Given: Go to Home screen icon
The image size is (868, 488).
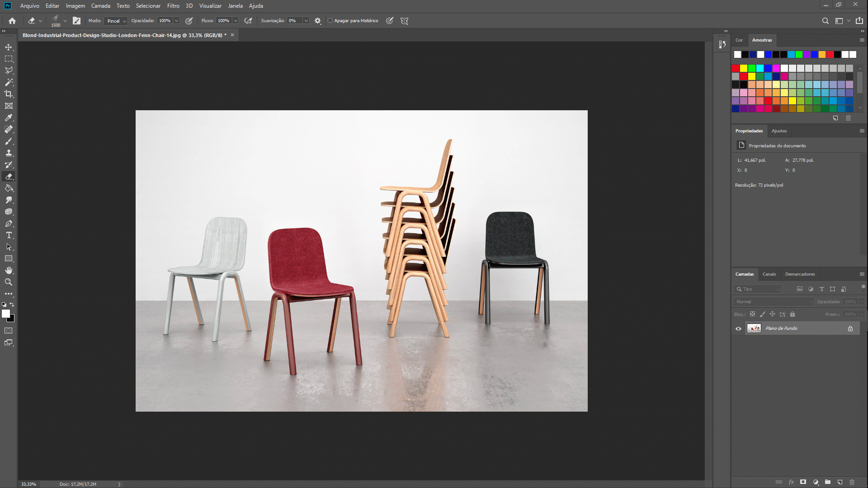Looking at the screenshot, I should [x=12, y=21].
